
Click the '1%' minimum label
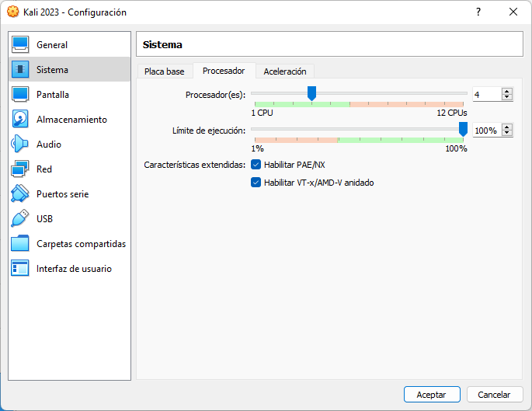pos(257,148)
